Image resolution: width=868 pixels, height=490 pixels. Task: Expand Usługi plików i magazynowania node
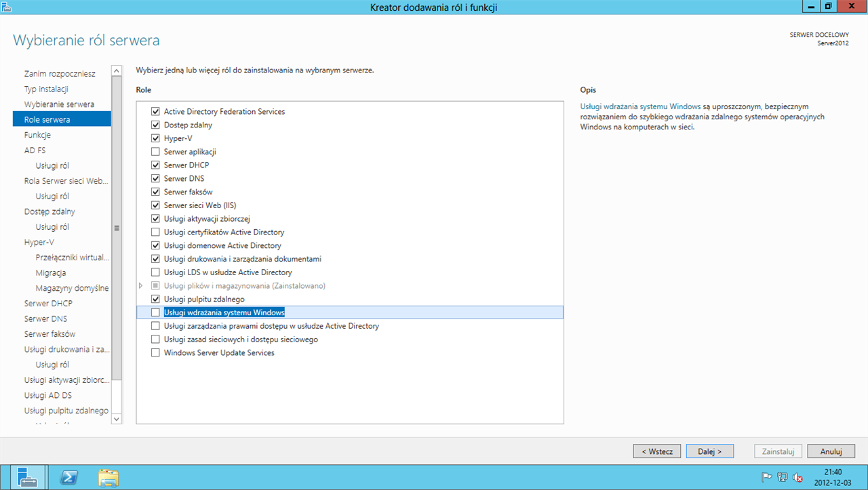click(x=141, y=286)
